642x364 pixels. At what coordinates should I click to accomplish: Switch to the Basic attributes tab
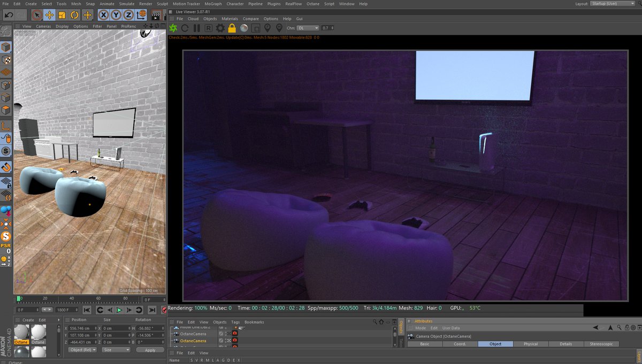click(425, 344)
